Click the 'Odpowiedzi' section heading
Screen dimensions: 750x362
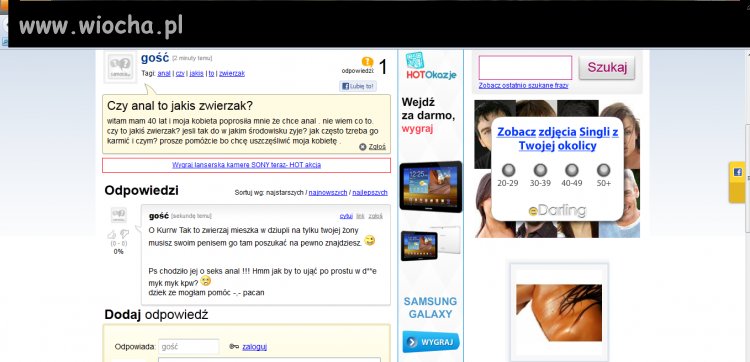pos(142,191)
